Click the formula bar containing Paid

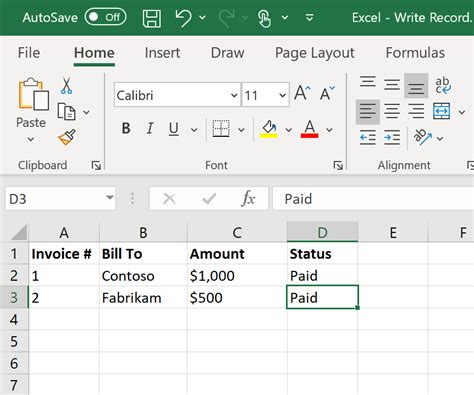[x=373, y=199]
